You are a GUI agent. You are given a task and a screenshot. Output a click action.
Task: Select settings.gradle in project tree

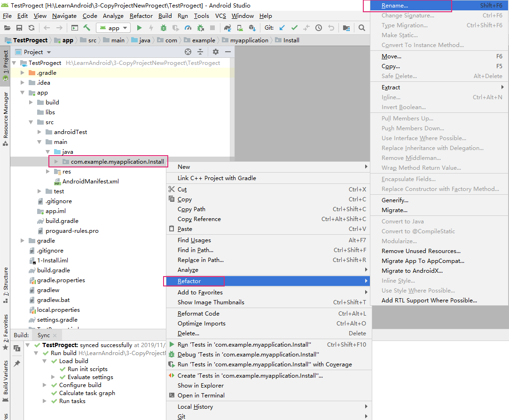[57, 320]
